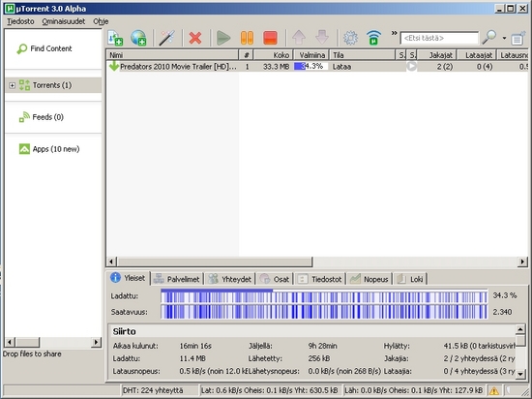
Task: Click the 33.3 MB size cell
Action: click(277, 67)
